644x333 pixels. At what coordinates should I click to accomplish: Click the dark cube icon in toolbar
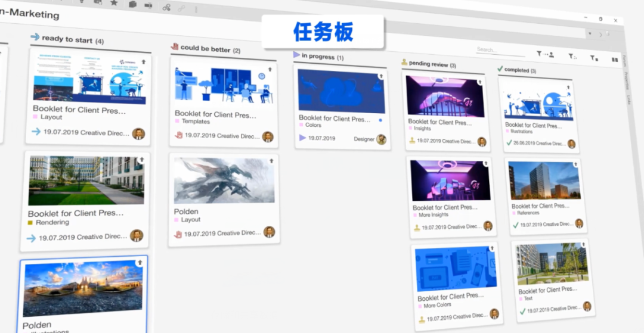[132, 4]
